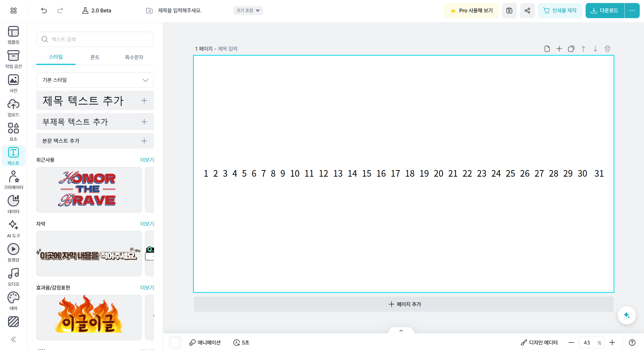Expand the bottom page panel chevron
Image resolution: width=644 pixels, height=350 pixels.
coord(401,331)
